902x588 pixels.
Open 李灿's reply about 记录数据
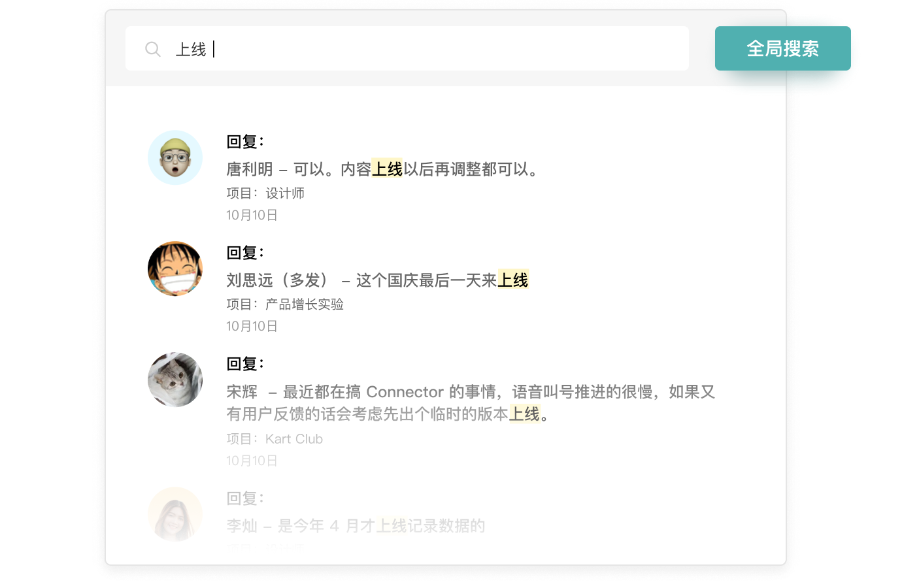[356, 526]
